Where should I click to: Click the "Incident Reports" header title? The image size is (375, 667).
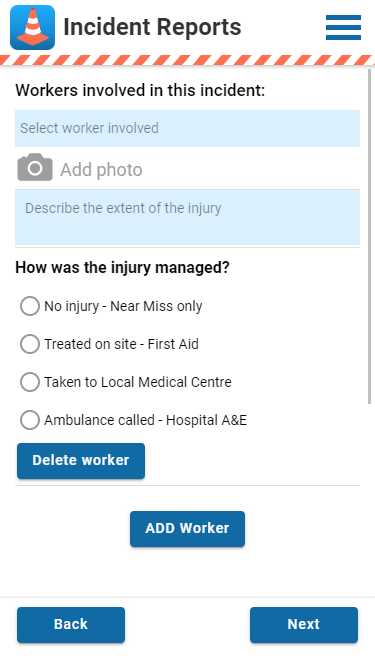pyautogui.click(x=152, y=27)
